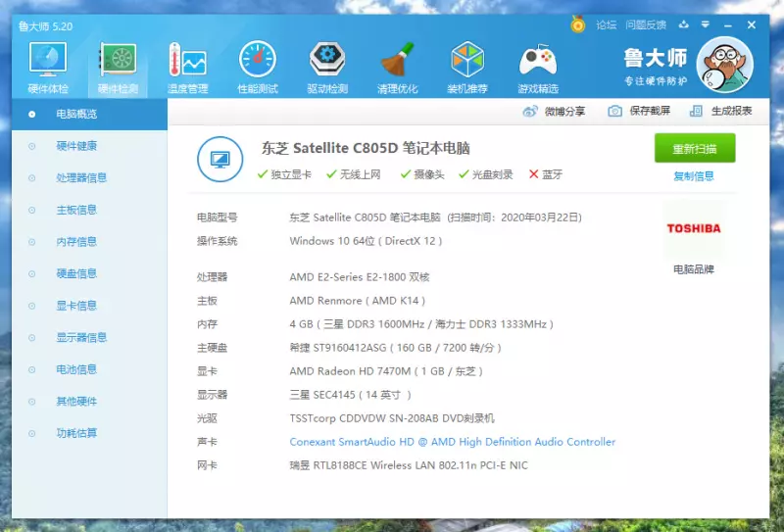Click 保存截屏 save screenshot

click(639, 111)
